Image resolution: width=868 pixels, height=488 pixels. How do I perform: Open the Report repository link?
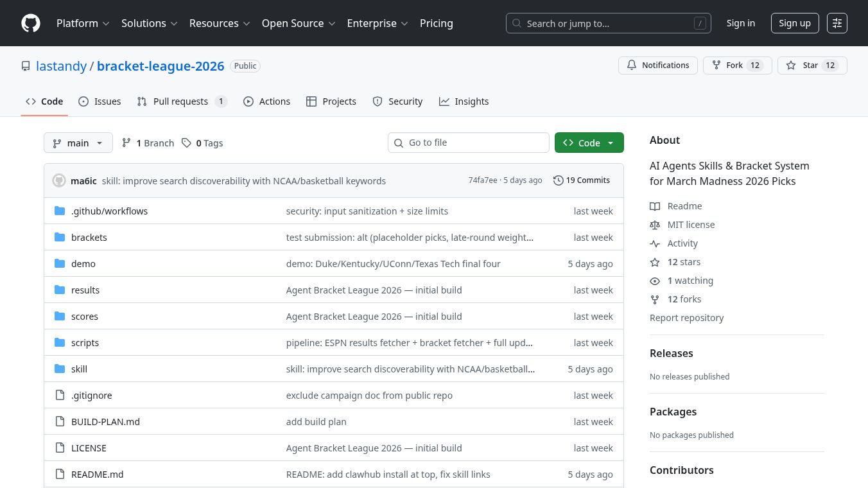click(686, 318)
